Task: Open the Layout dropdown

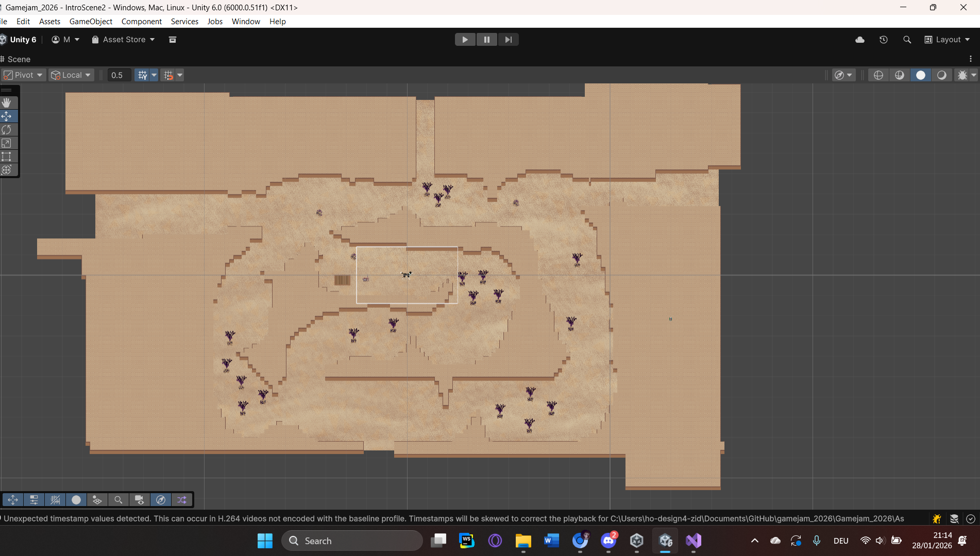Action: pyautogui.click(x=947, y=40)
